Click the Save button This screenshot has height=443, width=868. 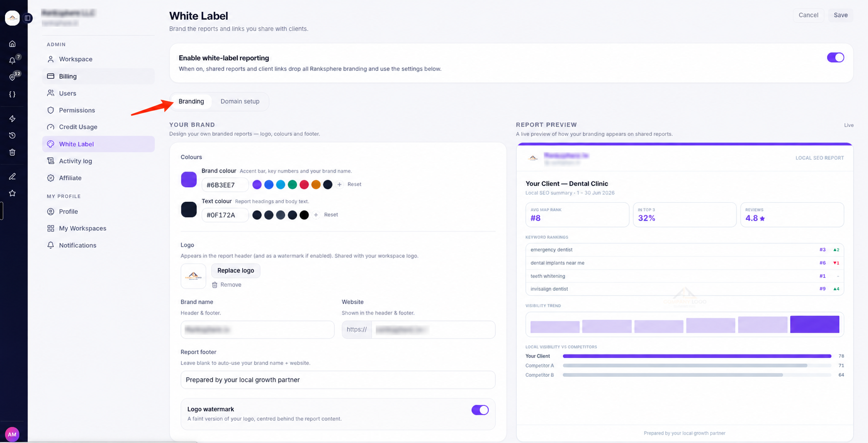840,15
